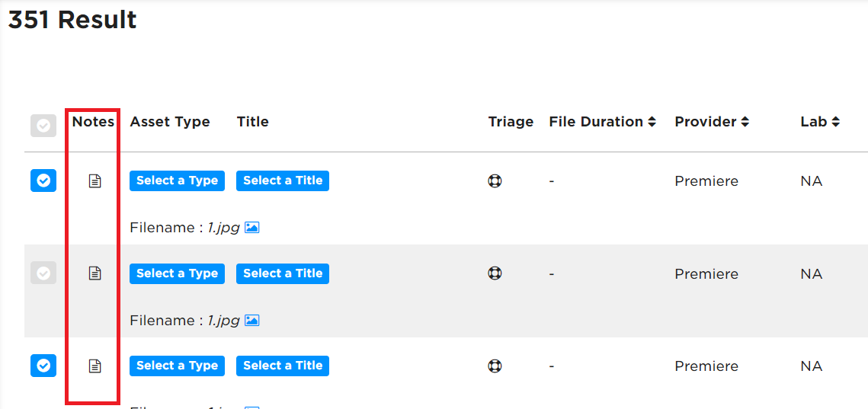Click triage lifebuoy icon in second row

tap(495, 273)
